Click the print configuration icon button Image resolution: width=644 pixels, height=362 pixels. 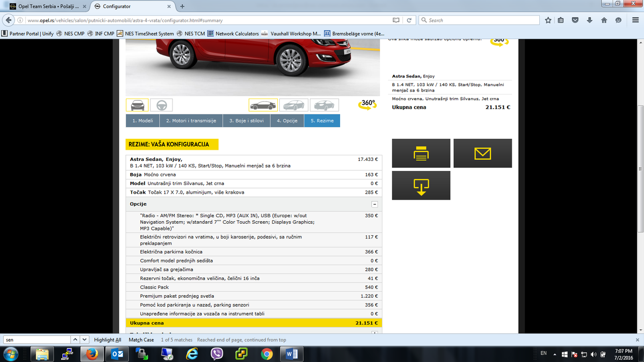[x=421, y=153]
